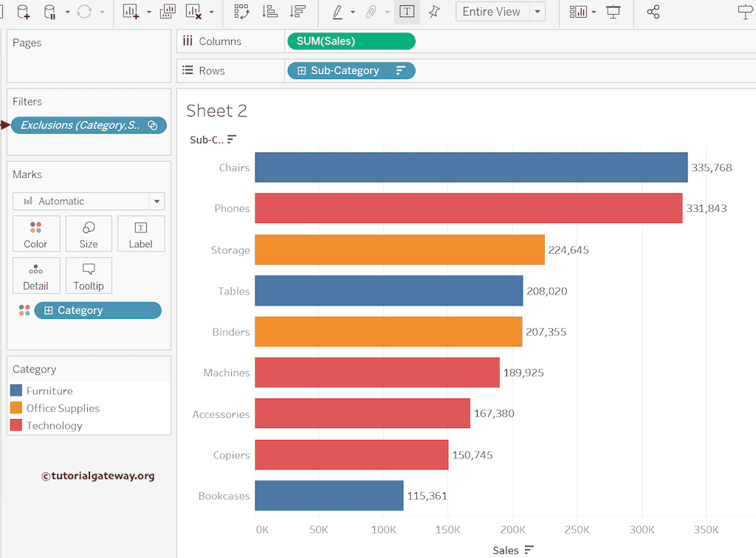Click the SUM(Sales) pill on Columns

tap(351, 41)
